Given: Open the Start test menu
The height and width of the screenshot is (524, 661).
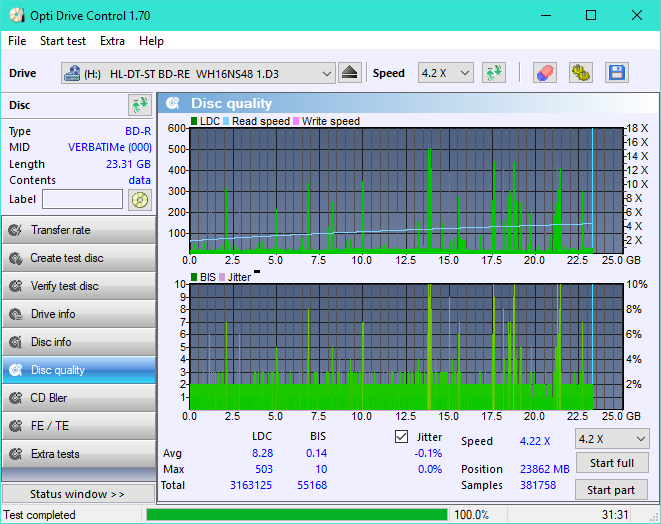Looking at the screenshot, I should pyautogui.click(x=63, y=41).
